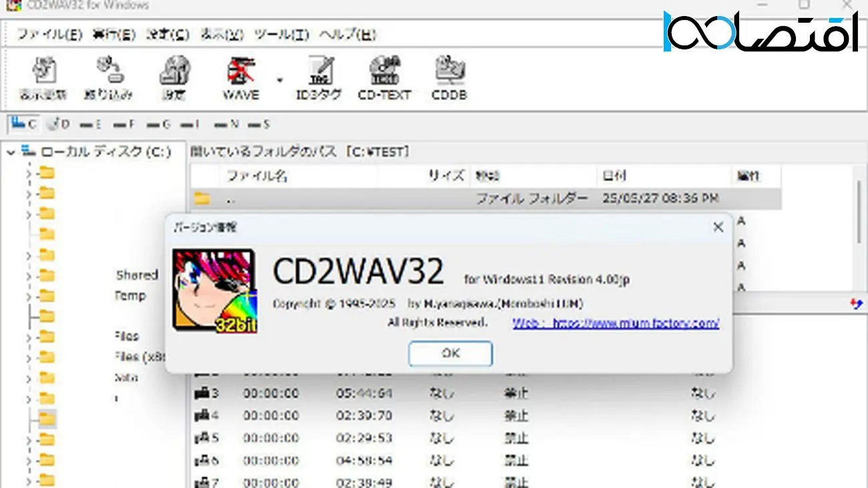Click the WAVE format toolbar icon

(240, 77)
